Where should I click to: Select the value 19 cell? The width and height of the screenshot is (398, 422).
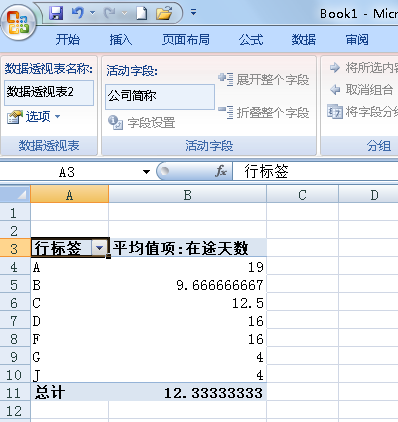point(187,267)
